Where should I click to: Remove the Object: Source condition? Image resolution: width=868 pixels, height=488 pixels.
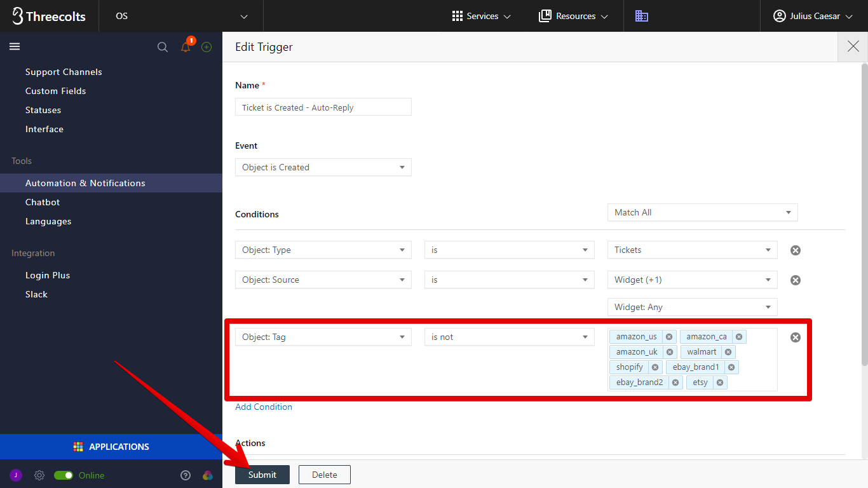click(x=796, y=280)
